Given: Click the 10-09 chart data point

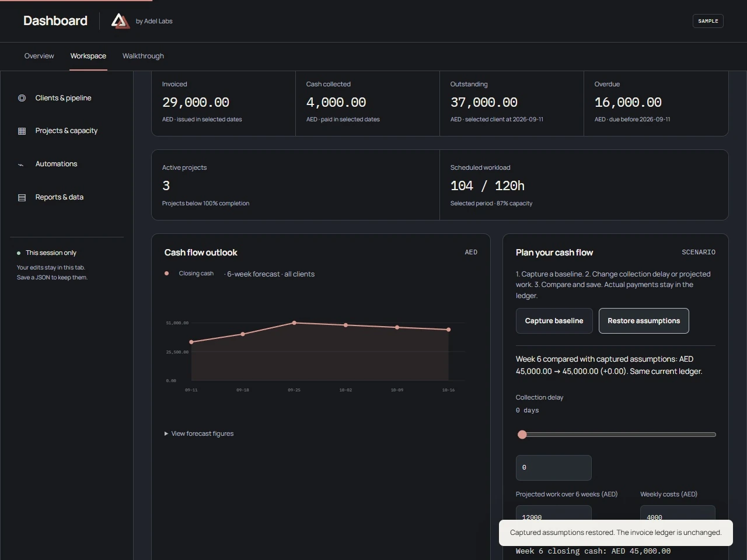Looking at the screenshot, I should coord(397,327).
